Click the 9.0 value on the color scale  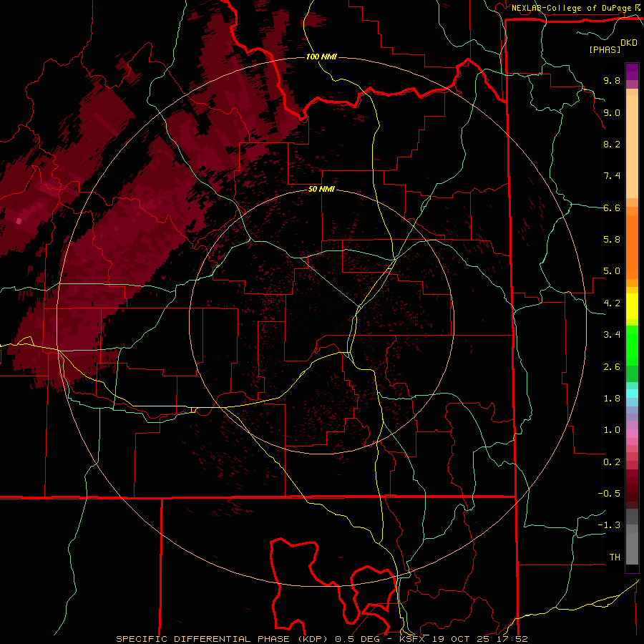coord(612,112)
